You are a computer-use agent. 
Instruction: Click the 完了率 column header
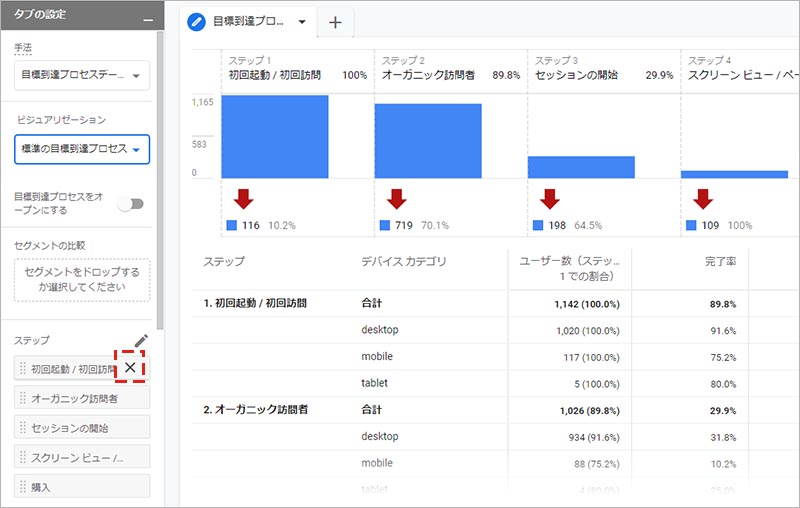[x=720, y=262]
